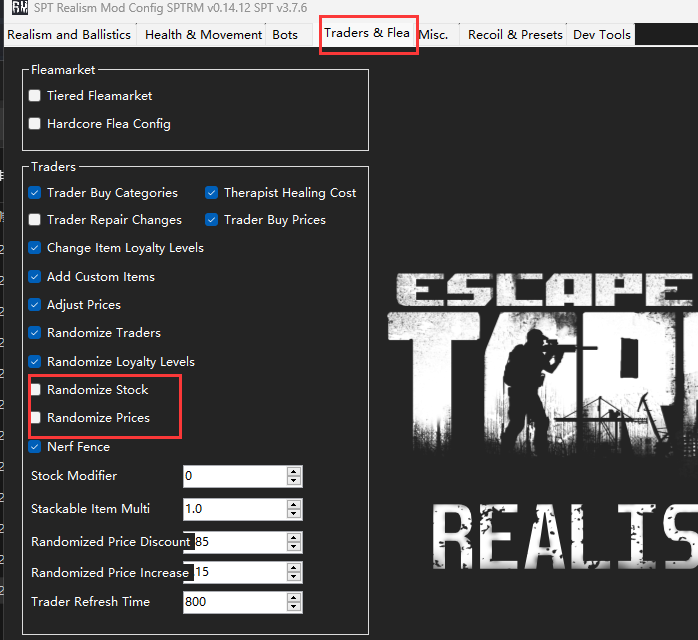The height and width of the screenshot is (640, 698).
Task: Click the app icon in title bar
Action: click(20, 7)
